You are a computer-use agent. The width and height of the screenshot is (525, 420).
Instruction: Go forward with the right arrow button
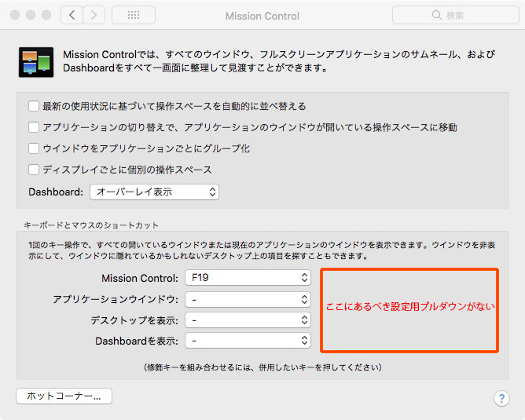pos(94,15)
